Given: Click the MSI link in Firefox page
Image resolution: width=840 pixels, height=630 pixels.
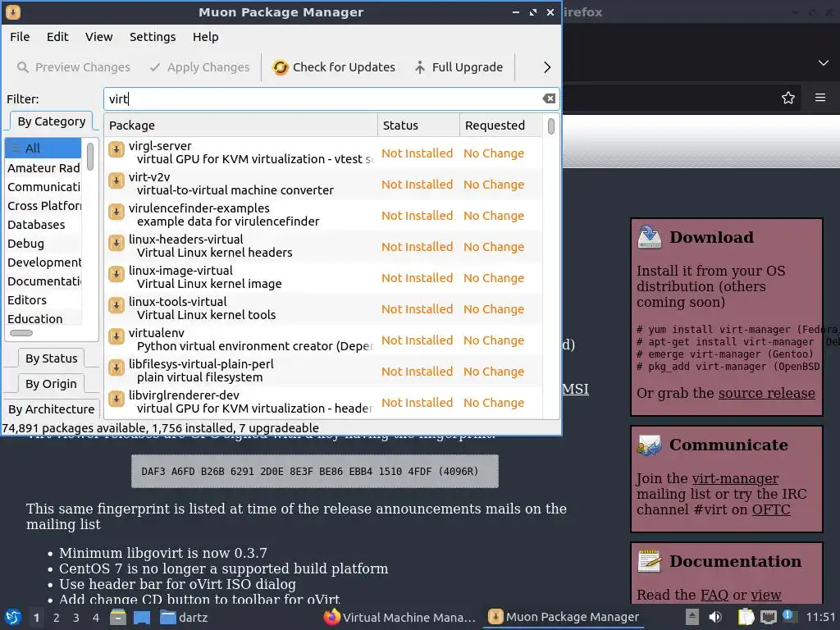Looking at the screenshot, I should 575,389.
